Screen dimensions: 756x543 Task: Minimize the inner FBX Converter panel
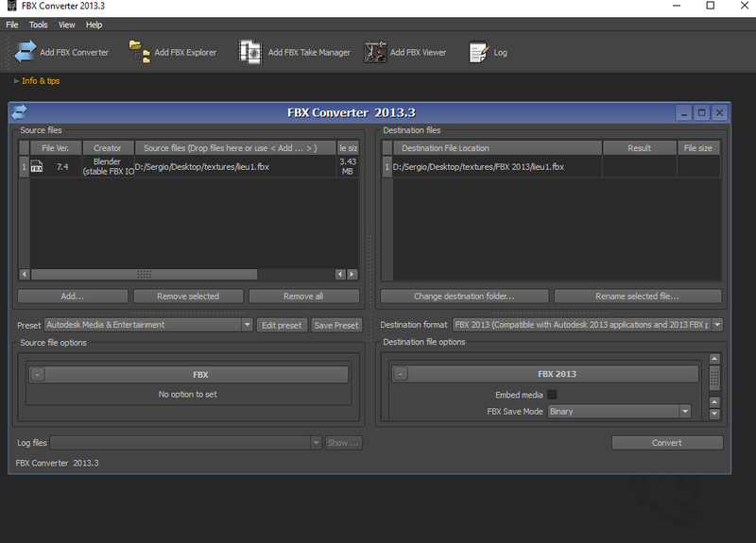click(x=683, y=112)
